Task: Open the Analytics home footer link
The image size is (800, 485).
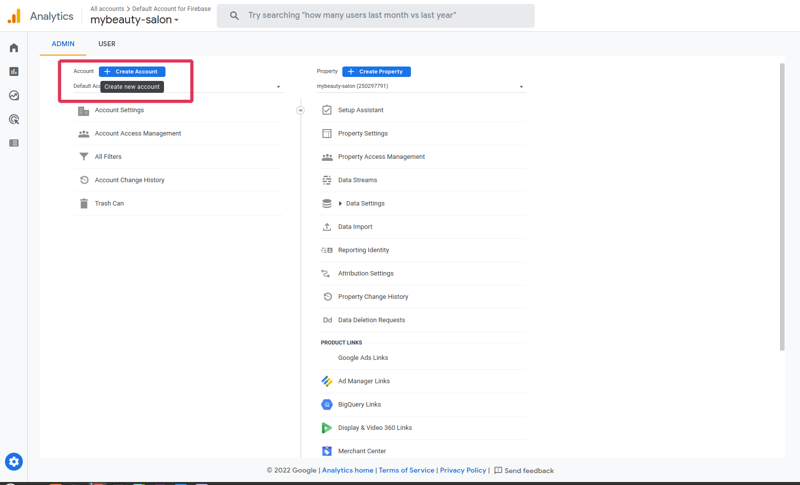Action: (347, 470)
